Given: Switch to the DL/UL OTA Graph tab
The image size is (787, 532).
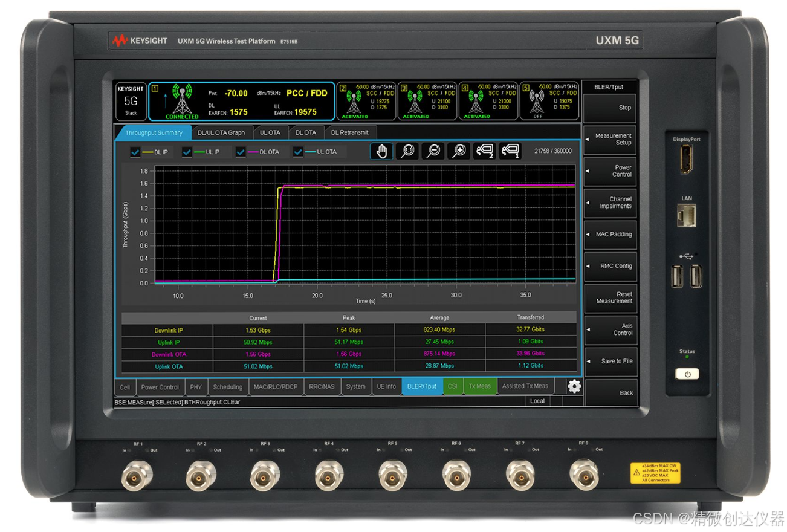Looking at the screenshot, I should pyautogui.click(x=221, y=132).
